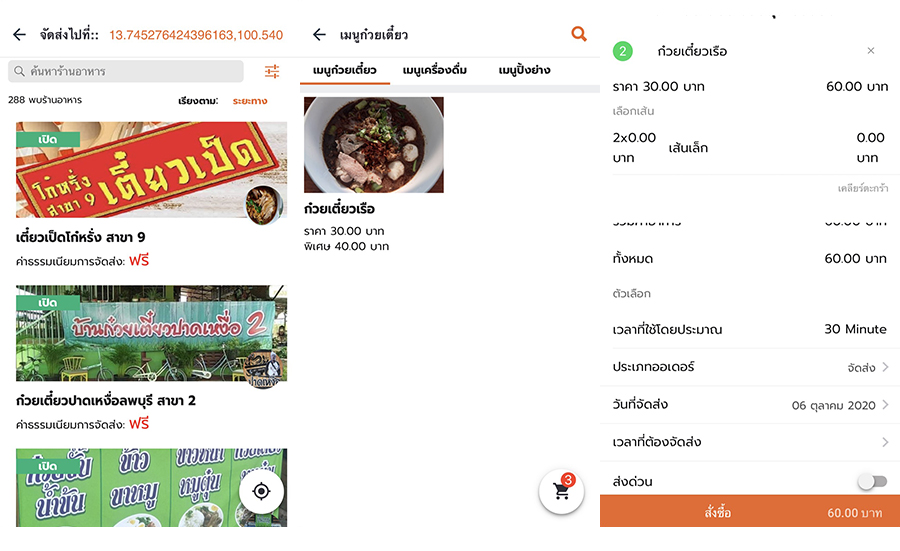Select the เมนูก๋วยเตี๋ยว tab
Image resolution: width=900 pixels, height=551 pixels.
click(x=344, y=70)
